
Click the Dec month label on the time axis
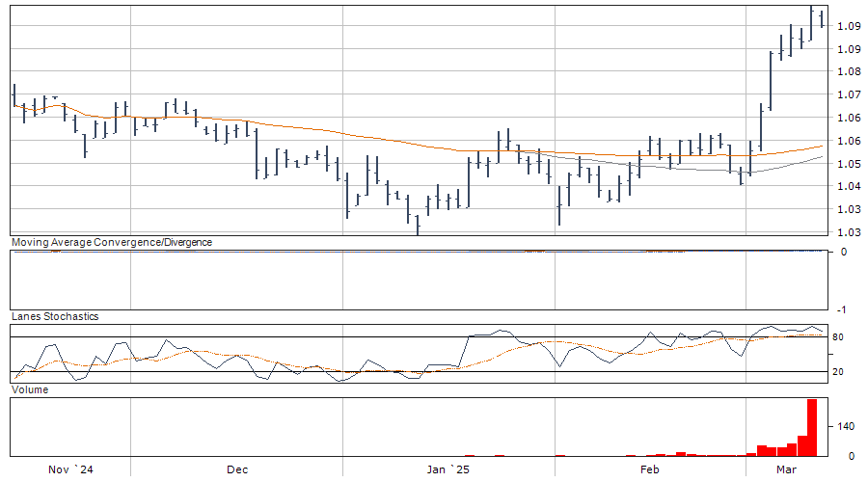[237, 469]
